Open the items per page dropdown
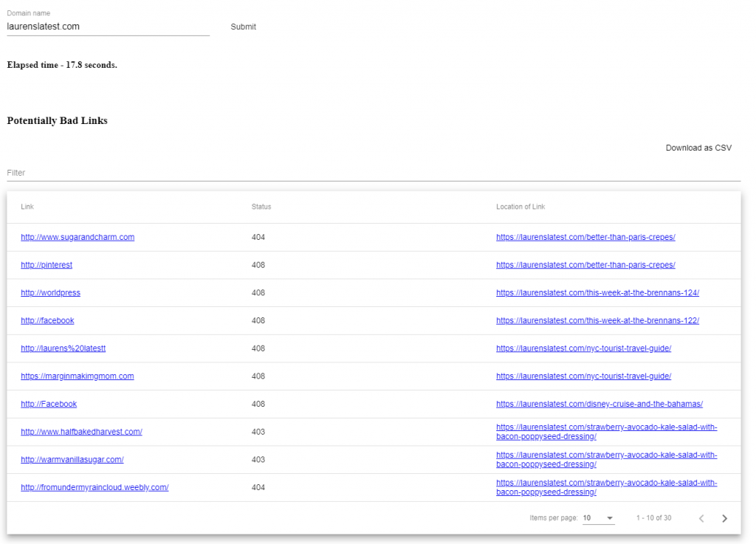 pos(598,518)
